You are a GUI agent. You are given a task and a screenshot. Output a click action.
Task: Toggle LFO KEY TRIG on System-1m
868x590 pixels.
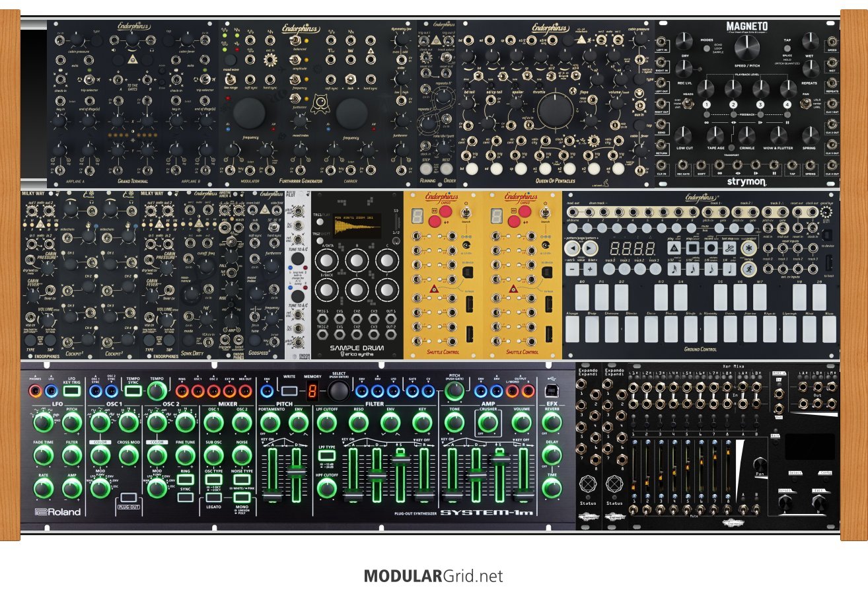click(71, 392)
